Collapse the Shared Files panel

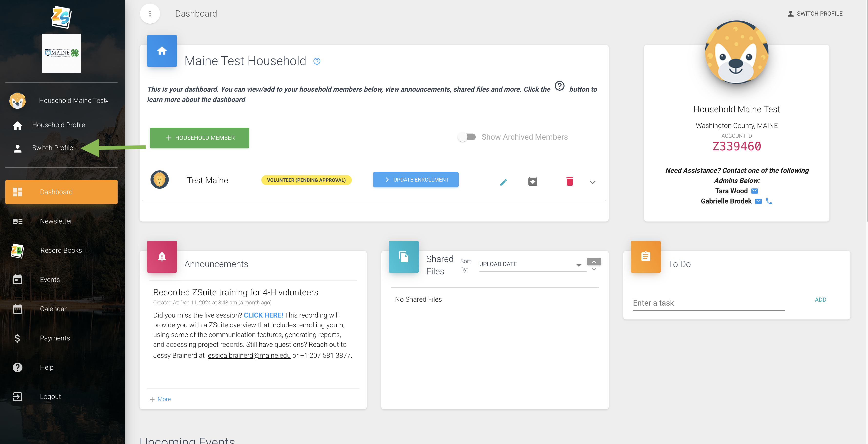click(594, 262)
